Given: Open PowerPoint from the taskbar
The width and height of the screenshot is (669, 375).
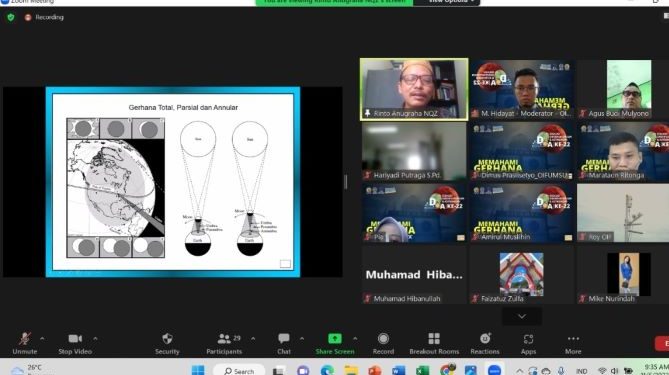Looking at the screenshot, I should [x=375, y=370].
